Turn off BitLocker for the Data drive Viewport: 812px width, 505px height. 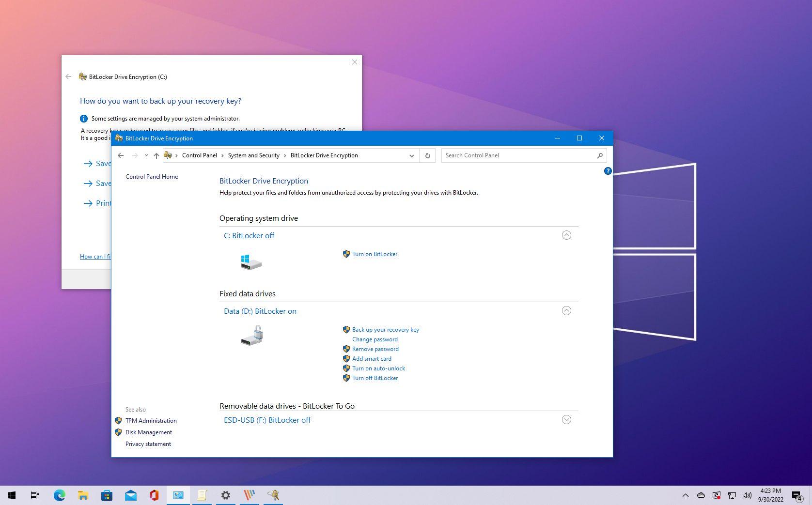tap(375, 378)
